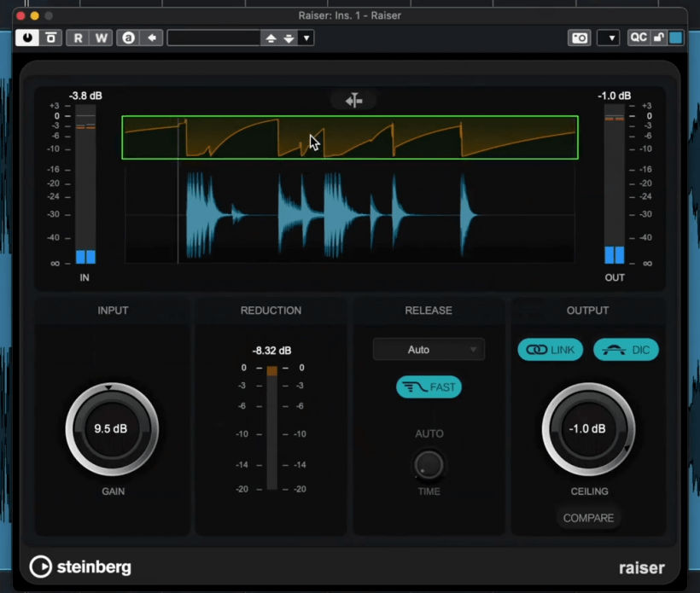Click the input GAIN knob
This screenshot has height=593, width=700.
(x=112, y=429)
